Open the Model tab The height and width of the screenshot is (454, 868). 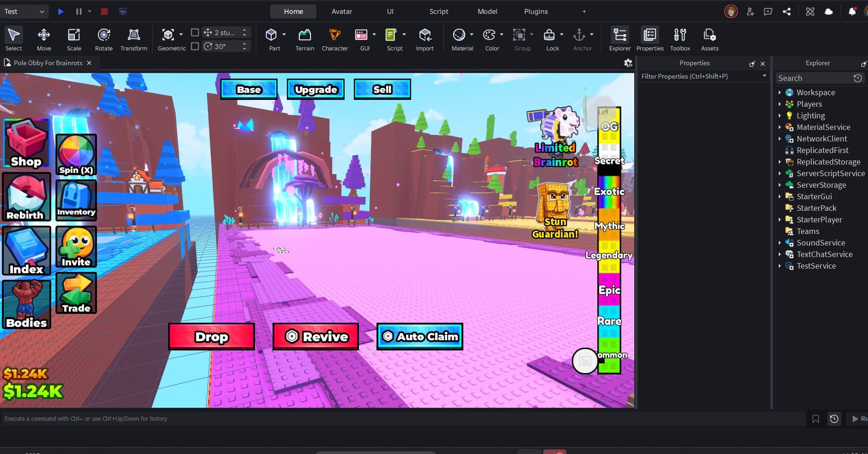click(x=487, y=12)
